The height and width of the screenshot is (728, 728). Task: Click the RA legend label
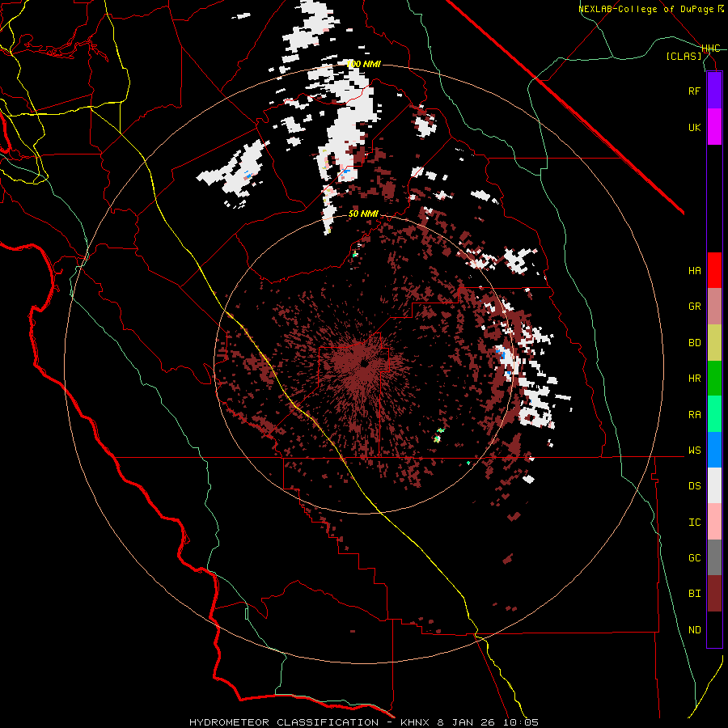click(x=694, y=415)
